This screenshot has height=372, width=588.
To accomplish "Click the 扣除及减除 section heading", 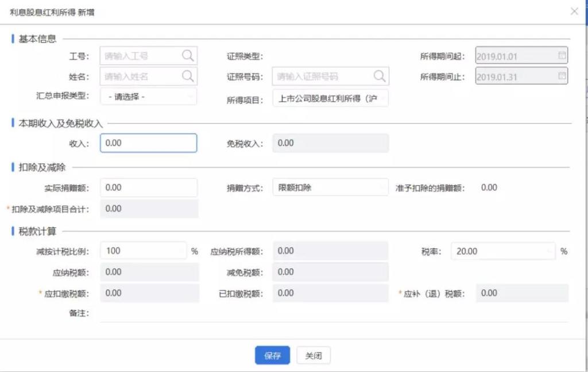I will coord(42,167).
